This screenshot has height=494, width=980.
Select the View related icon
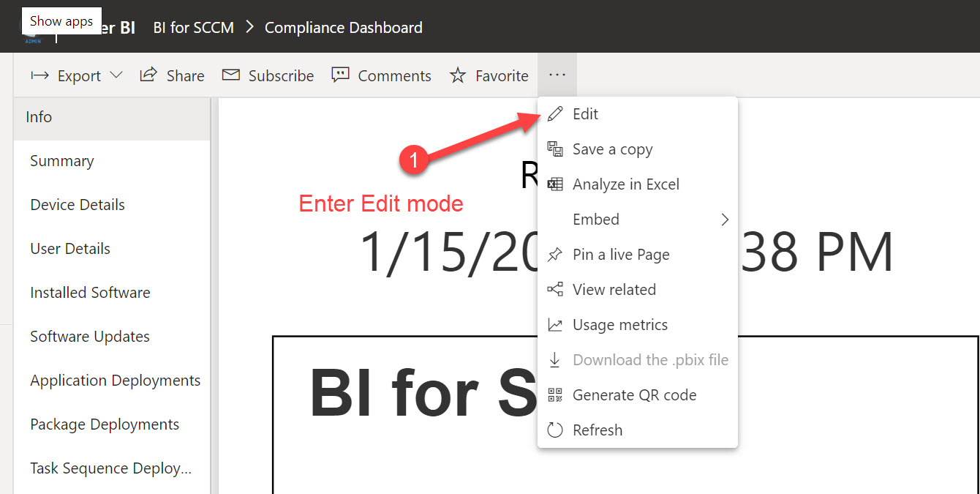(555, 289)
